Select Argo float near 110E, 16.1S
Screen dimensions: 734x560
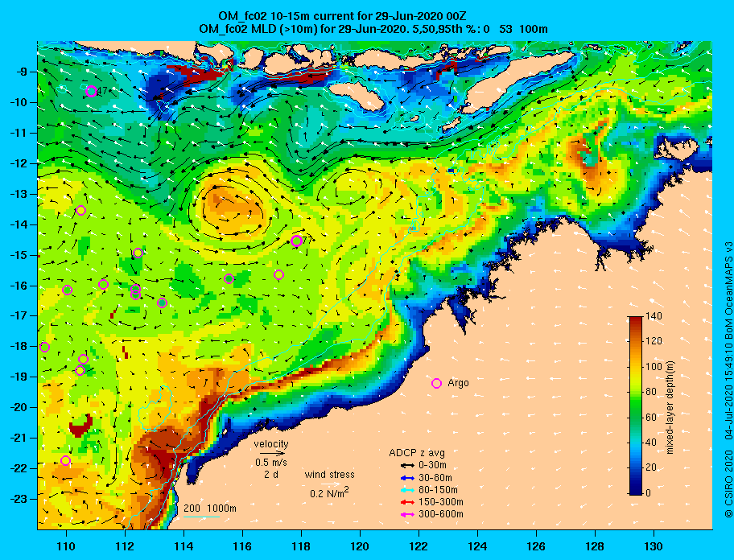click(67, 290)
